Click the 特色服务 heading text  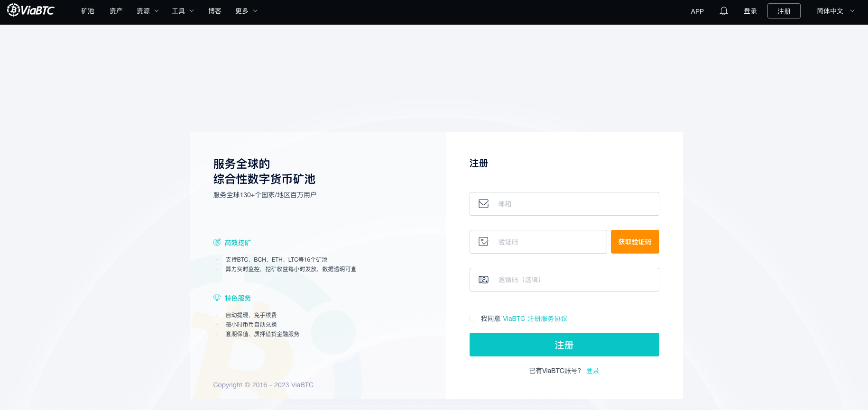[x=238, y=298]
